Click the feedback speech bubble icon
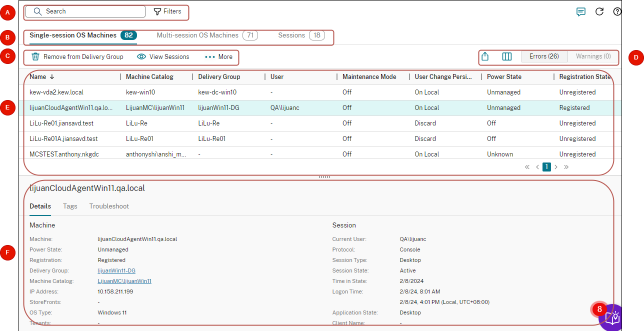Screen dimensions: 644x331 point(580,11)
